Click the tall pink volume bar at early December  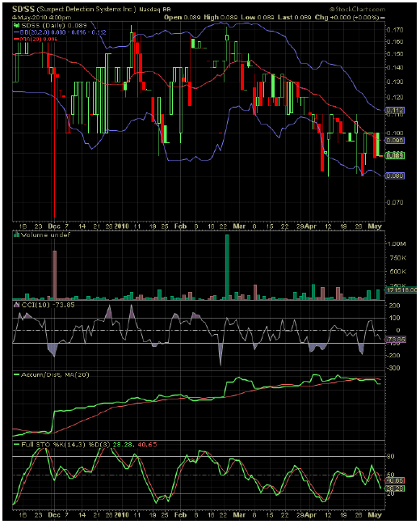pos(55,275)
